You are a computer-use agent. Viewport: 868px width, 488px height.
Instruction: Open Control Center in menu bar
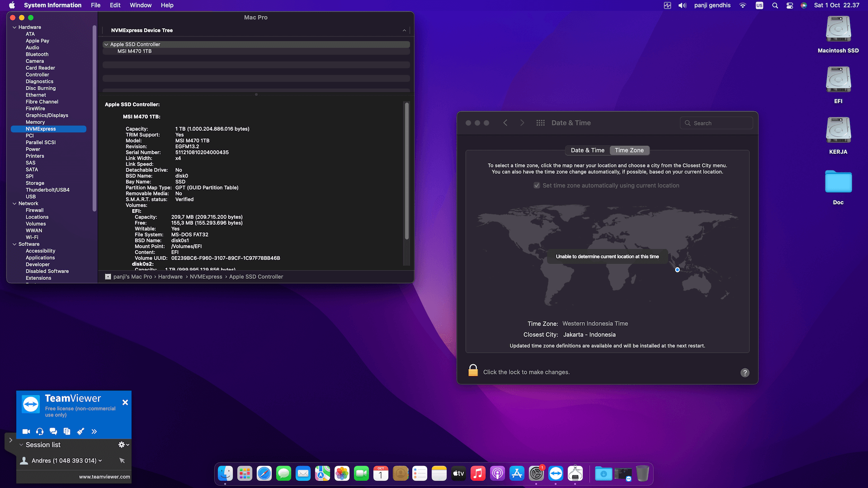coord(789,5)
